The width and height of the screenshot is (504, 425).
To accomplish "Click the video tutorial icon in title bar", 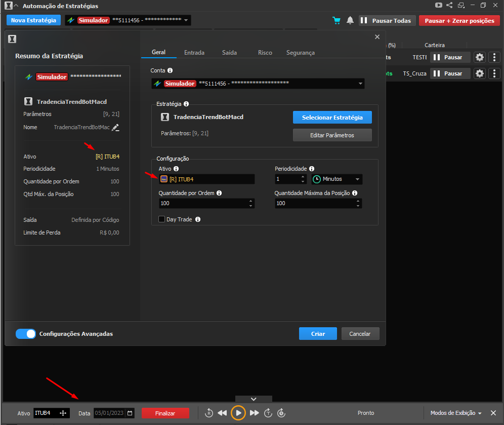I will (x=438, y=5).
